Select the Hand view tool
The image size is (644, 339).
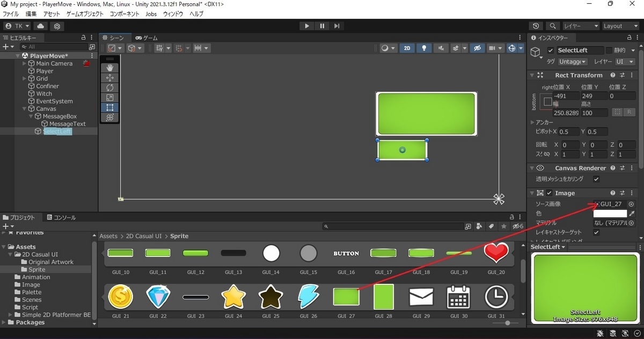[x=110, y=68]
